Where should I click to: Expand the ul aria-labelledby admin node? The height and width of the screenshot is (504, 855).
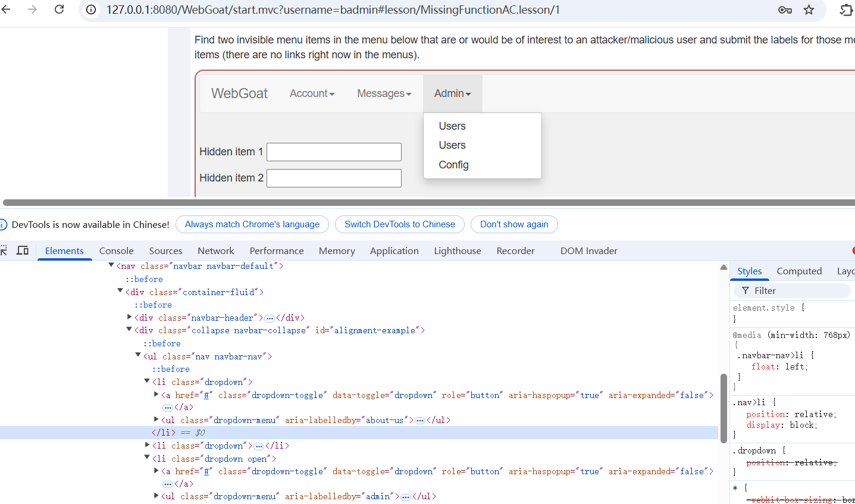[x=156, y=496]
